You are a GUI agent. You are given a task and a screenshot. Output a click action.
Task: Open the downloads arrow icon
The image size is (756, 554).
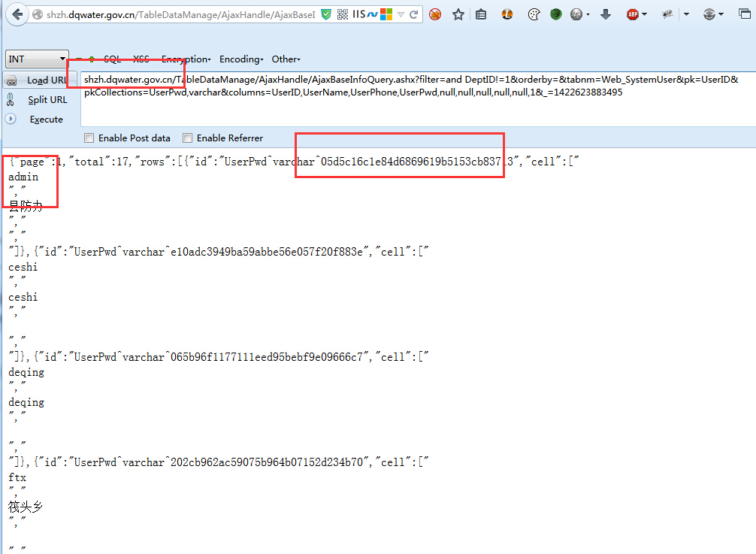coord(606,14)
